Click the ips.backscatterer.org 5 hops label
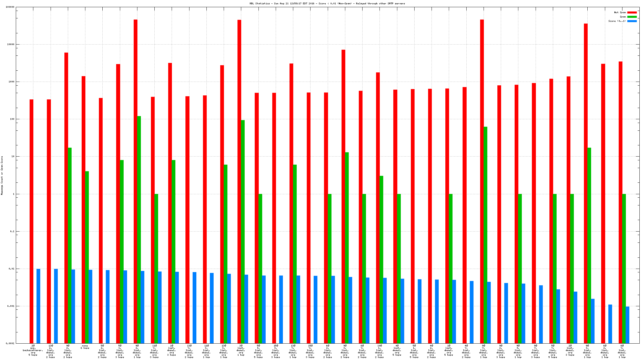This screenshot has width=644, height=362. (x=33, y=350)
